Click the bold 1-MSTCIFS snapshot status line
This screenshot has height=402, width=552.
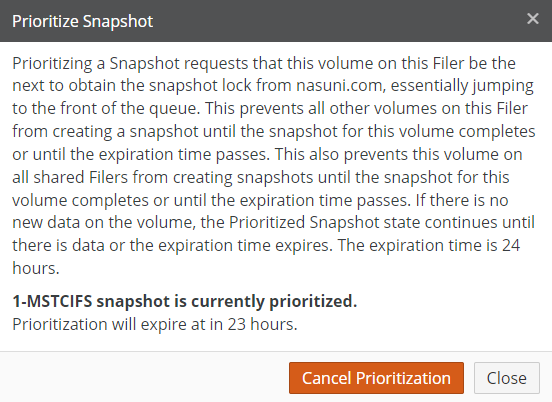pyautogui.click(x=185, y=301)
